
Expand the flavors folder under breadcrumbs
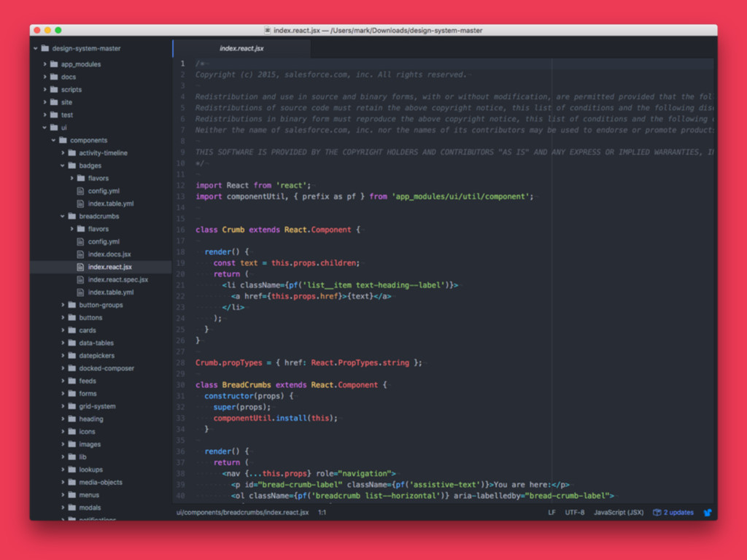[x=71, y=229]
